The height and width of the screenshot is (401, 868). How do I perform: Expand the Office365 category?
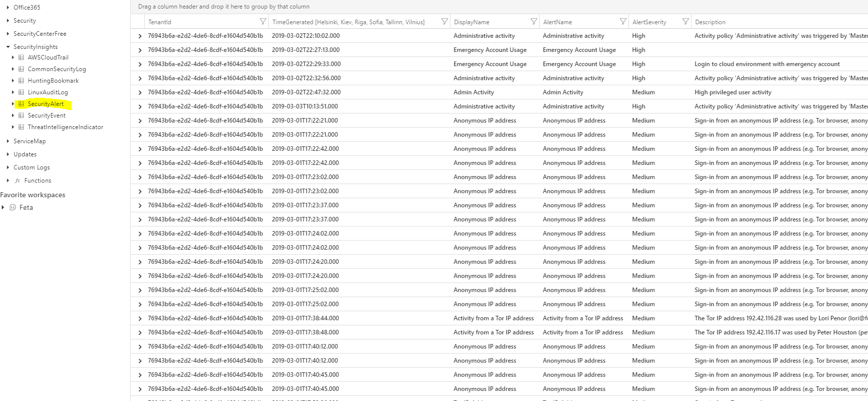click(x=8, y=8)
